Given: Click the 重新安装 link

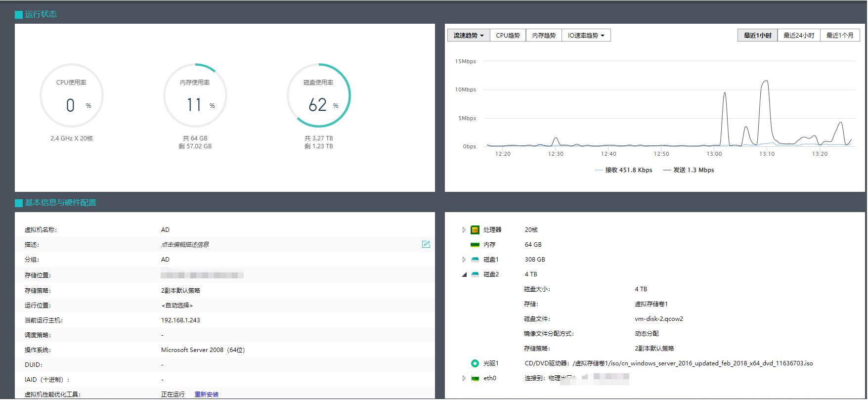Looking at the screenshot, I should pyautogui.click(x=207, y=395).
